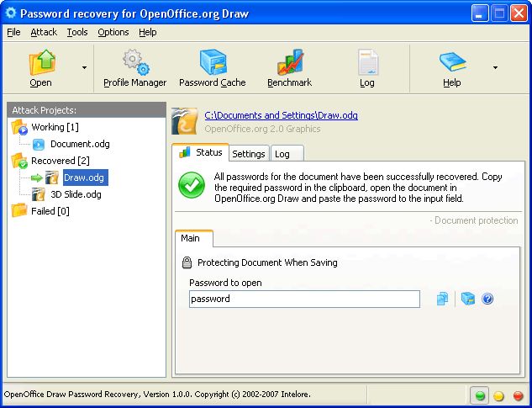This screenshot has height=408, width=532.
Task: Click the green status light button
Action: [480, 395]
